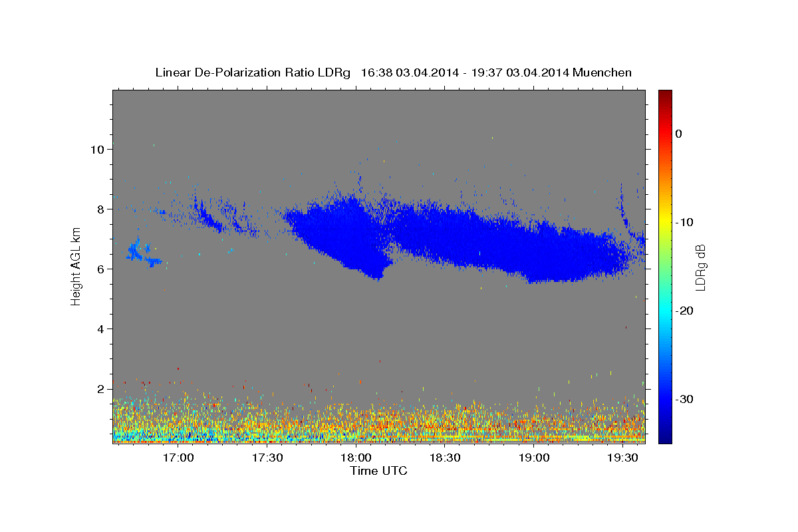
Task: Click the height axis label '2'
Action: pyautogui.click(x=100, y=388)
